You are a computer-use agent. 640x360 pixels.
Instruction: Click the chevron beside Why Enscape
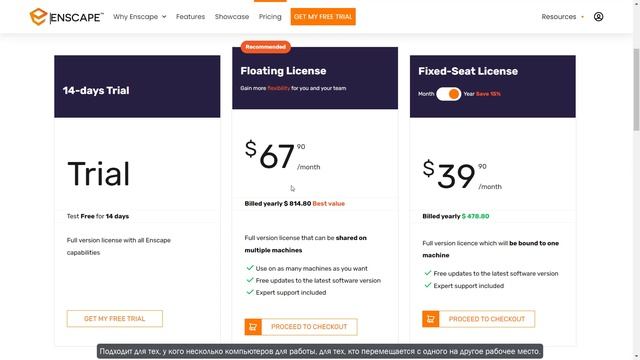164,17
